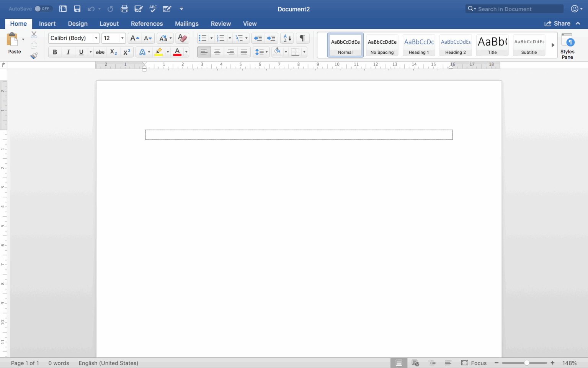
Task: Apply the Heading 1 style
Action: pos(418,45)
